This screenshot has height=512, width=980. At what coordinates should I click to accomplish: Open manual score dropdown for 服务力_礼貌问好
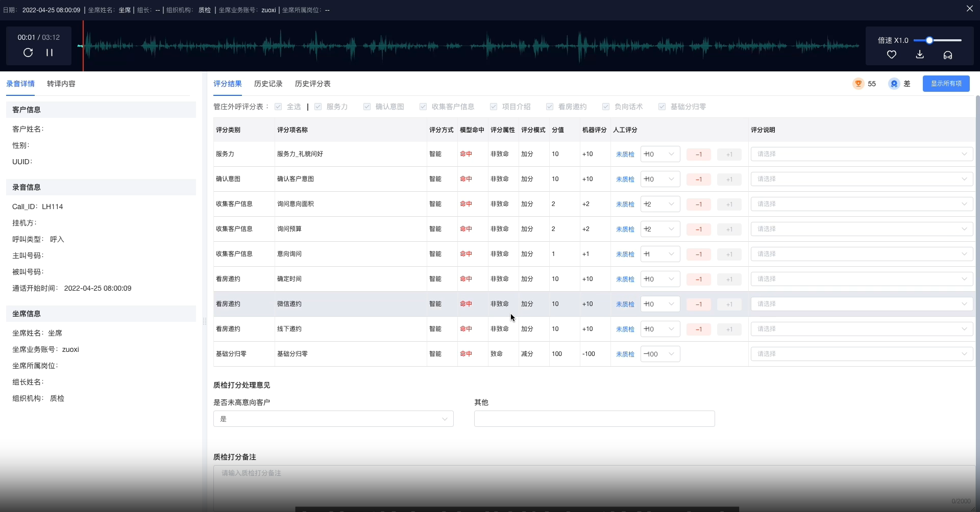click(x=660, y=154)
